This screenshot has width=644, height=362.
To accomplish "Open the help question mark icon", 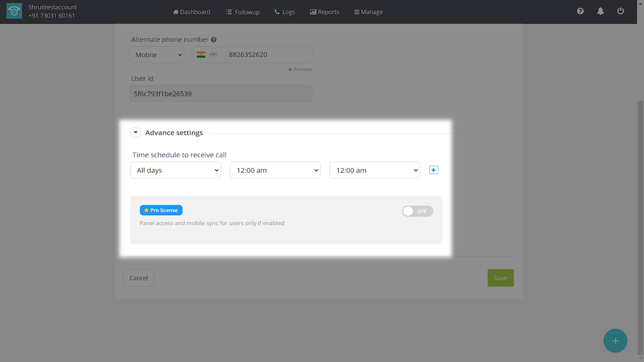I will coord(580,11).
